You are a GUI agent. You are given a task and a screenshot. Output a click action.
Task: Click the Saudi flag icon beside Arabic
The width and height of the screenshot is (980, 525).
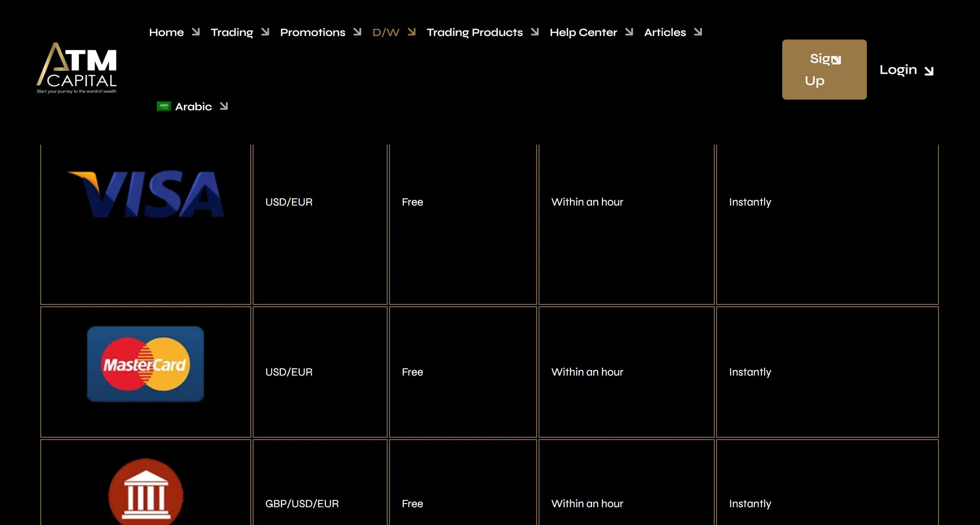(164, 106)
